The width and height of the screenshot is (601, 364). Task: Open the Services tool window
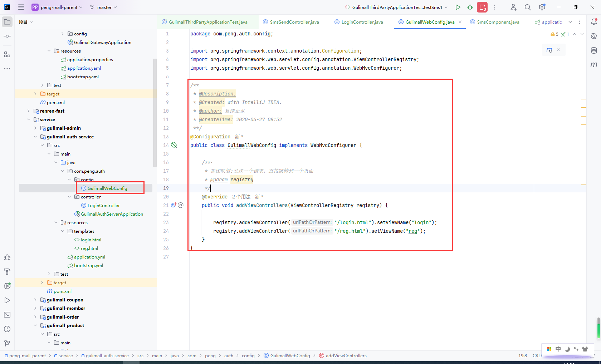point(7,286)
